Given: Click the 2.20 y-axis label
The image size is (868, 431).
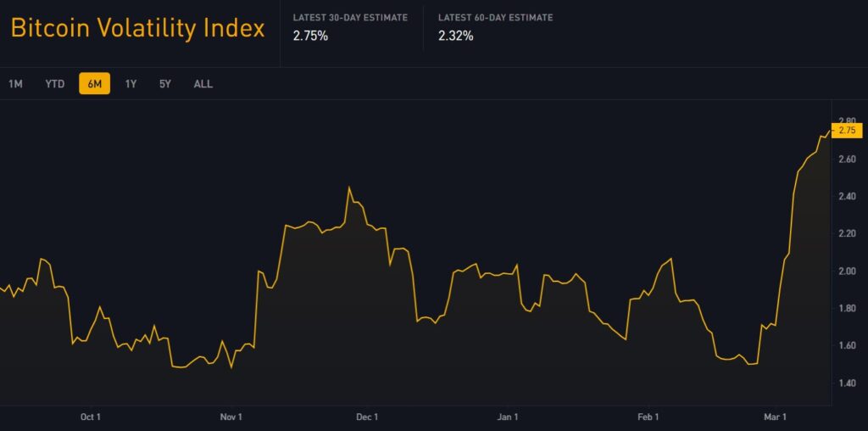Looking at the screenshot, I should pos(847,234).
